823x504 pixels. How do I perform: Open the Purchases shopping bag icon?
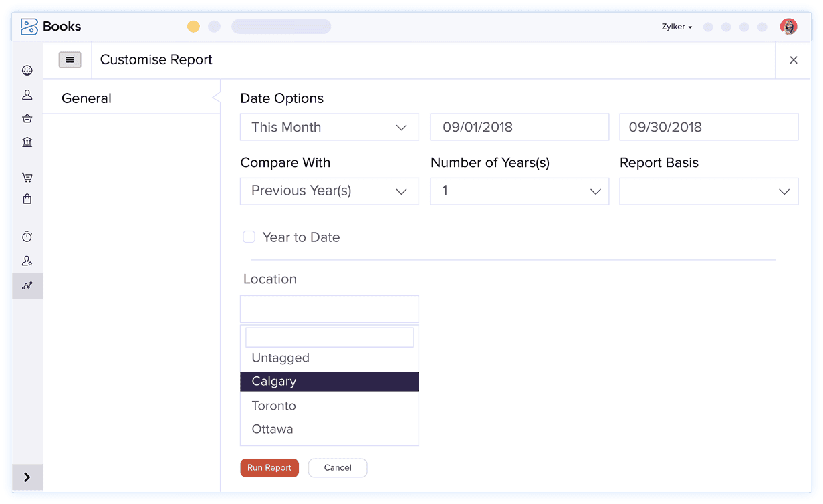click(27, 199)
